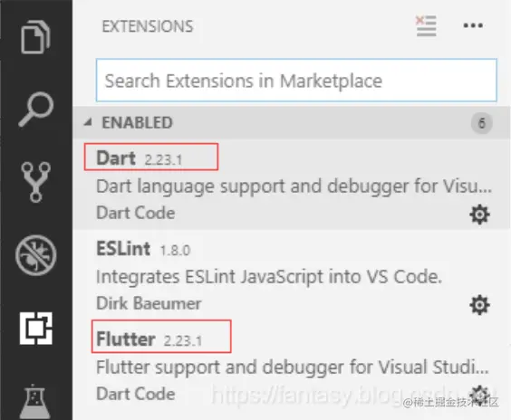Open the Search view magnifier icon
This screenshot has width=511, height=420.
pos(36,110)
